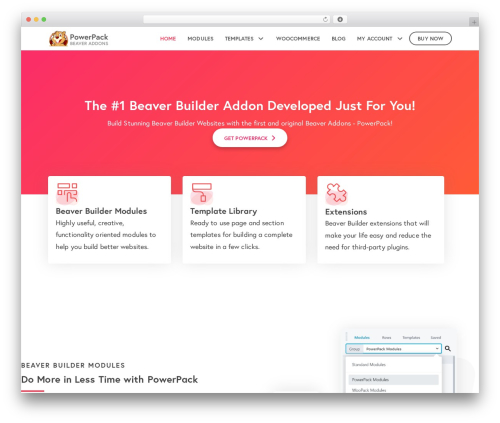
Task: Click 'Do More in Less Time with PowerPack' heading
Action: point(110,380)
